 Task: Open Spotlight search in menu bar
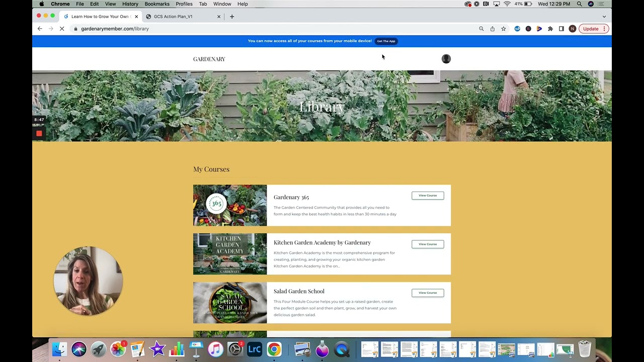coord(580,4)
